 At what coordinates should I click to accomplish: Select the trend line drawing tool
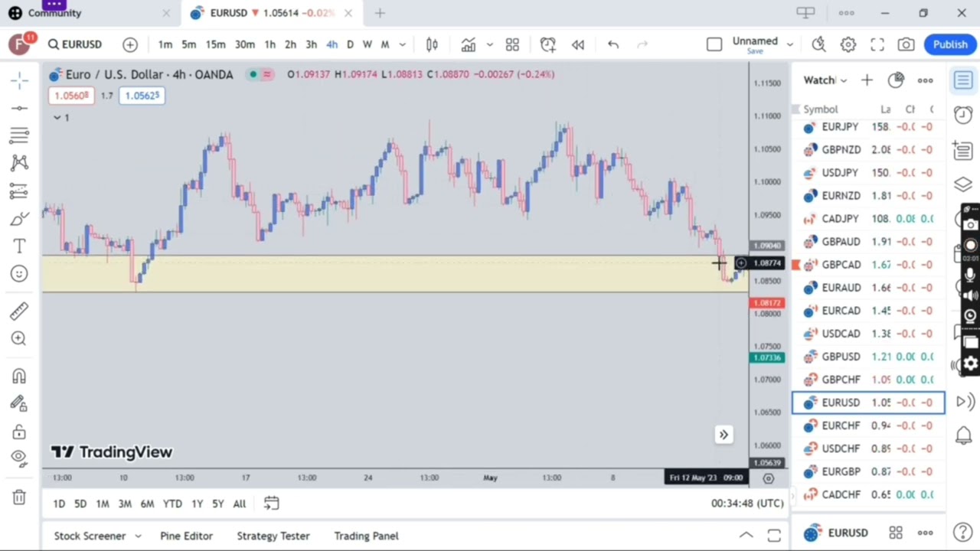click(x=20, y=108)
